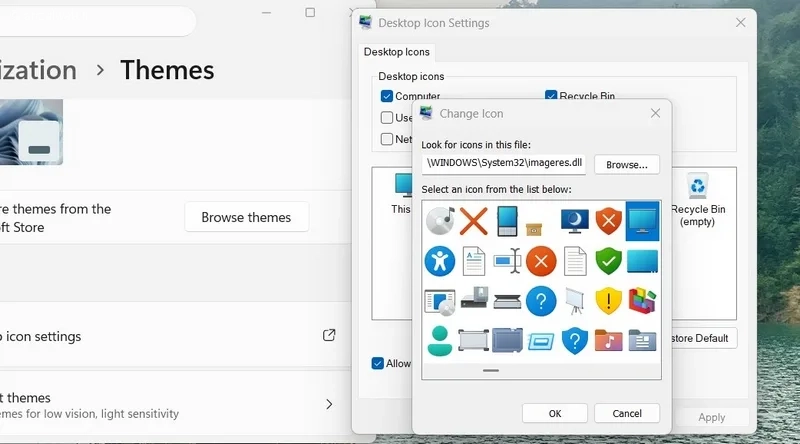The width and height of the screenshot is (800, 444).
Task: Focus the imageres.dll file path field
Action: click(x=504, y=163)
